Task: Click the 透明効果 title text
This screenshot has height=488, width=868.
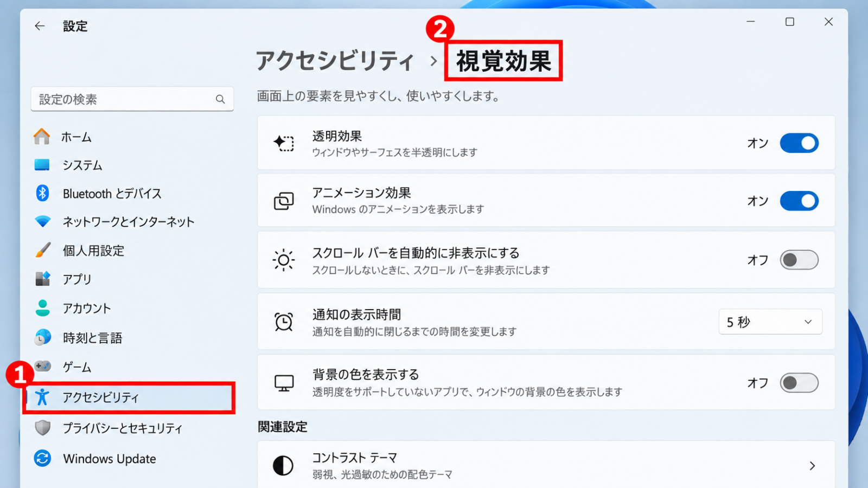Action: pos(337,136)
